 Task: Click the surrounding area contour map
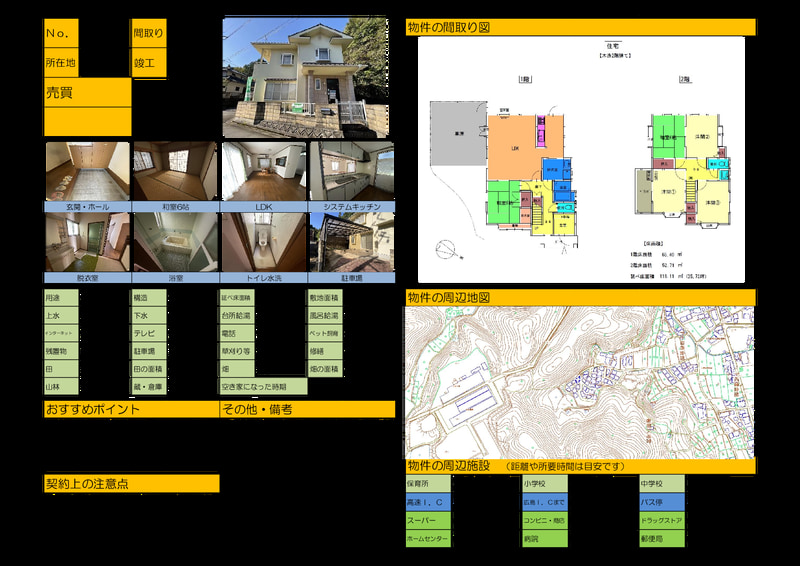pyautogui.click(x=580, y=382)
